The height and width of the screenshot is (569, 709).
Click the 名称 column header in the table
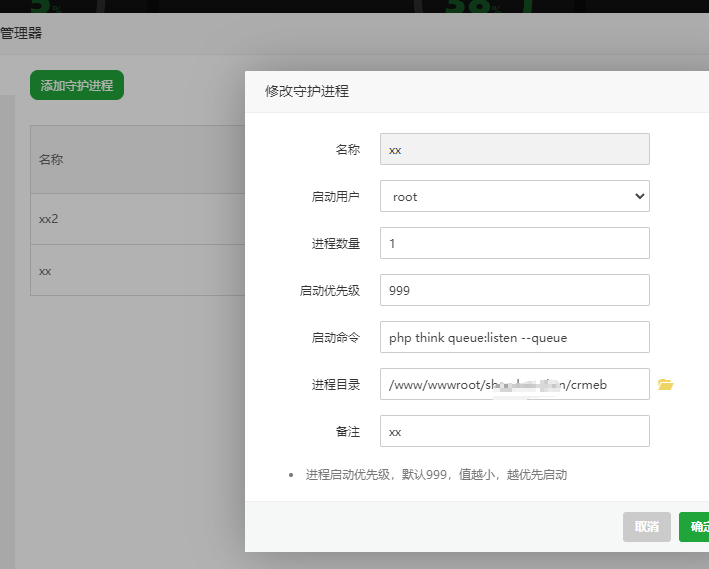click(51, 159)
